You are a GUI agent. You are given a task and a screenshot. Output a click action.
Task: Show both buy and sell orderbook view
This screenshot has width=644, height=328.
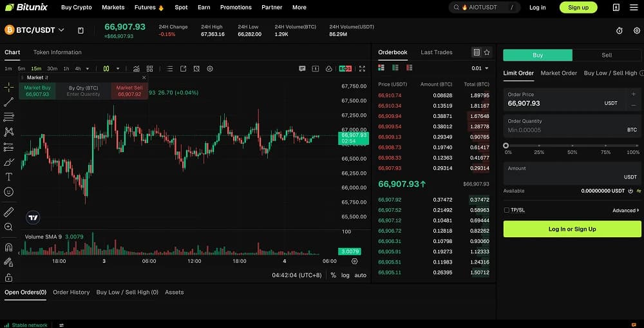(381, 68)
